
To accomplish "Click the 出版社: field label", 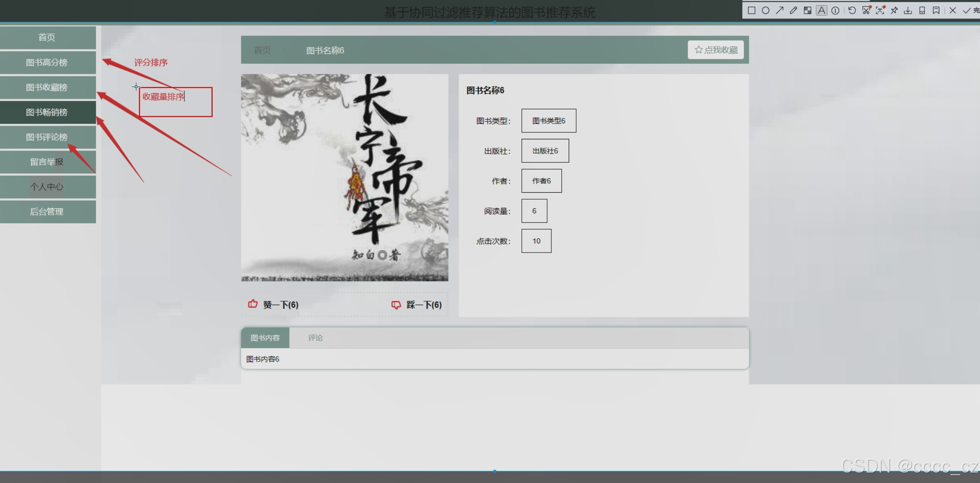I will (x=498, y=151).
